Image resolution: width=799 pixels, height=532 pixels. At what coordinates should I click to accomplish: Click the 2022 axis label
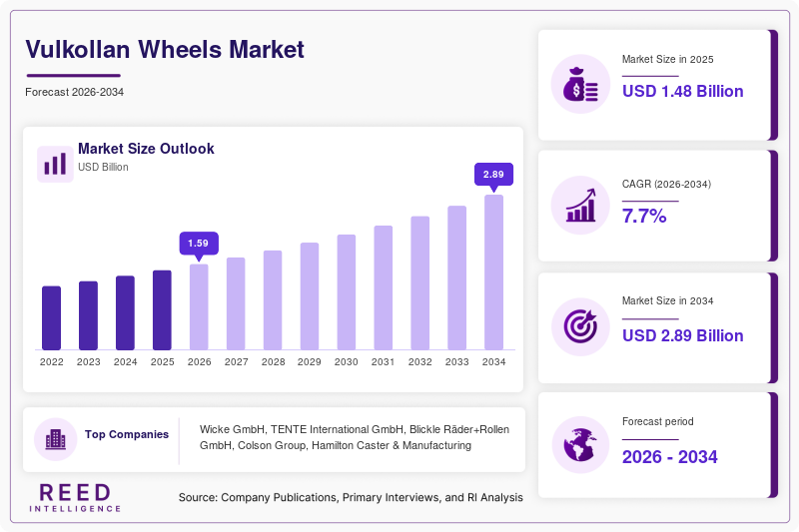(52, 362)
